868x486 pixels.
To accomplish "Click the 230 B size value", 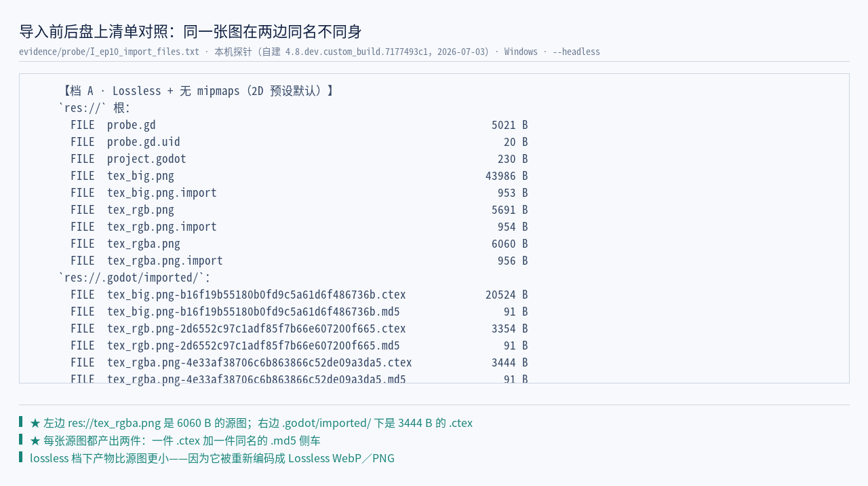I will (x=513, y=159).
